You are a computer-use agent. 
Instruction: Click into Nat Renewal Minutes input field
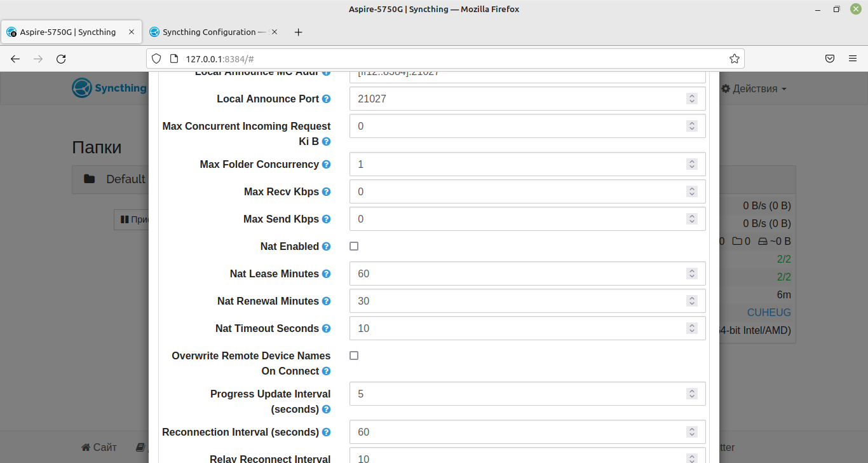527,301
